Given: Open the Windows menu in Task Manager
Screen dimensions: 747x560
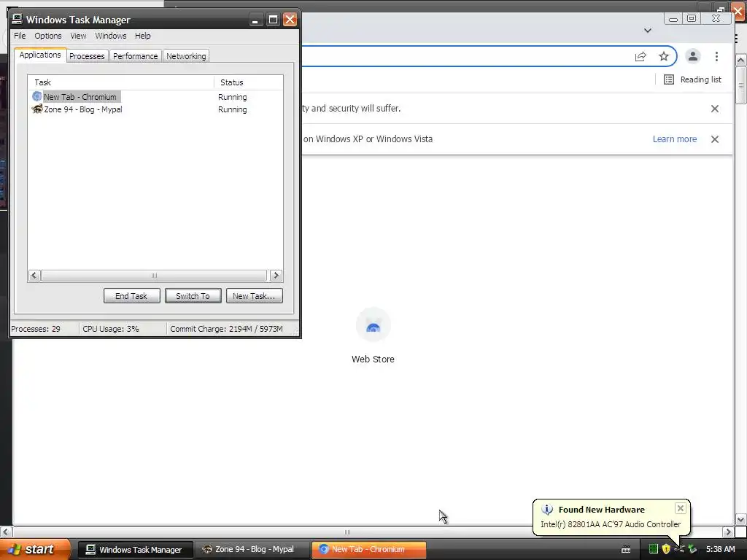Looking at the screenshot, I should 111,36.
